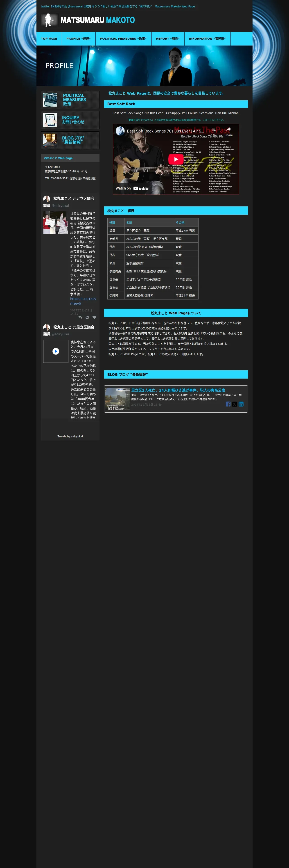Click the samurai logo icon in header
The image size is (289, 868).
50,20
